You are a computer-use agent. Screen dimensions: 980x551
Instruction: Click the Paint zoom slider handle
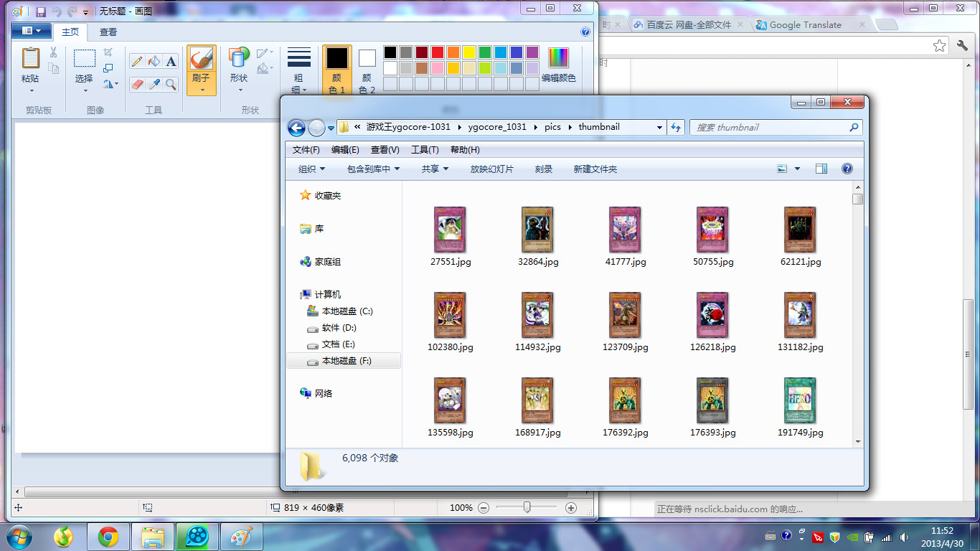[x=527, y=508]
